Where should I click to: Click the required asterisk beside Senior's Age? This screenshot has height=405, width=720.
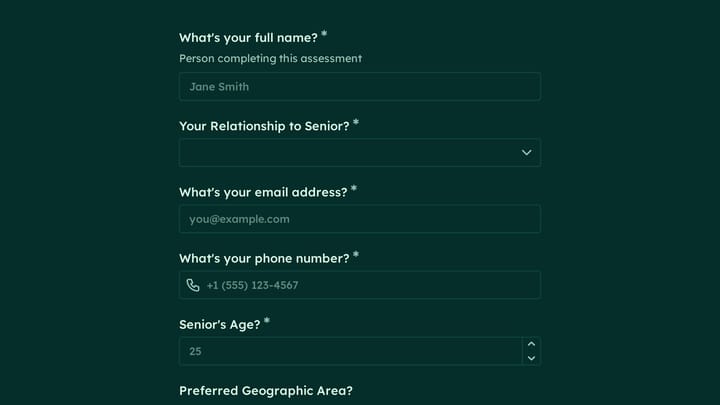267,320
